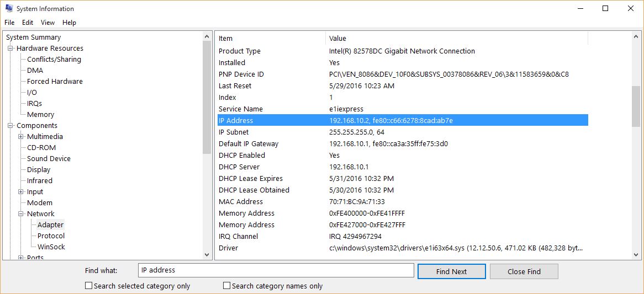Select the Display tree item
Image resolution: width=644 pixels, height=294 pixels.
pos(39,170)
